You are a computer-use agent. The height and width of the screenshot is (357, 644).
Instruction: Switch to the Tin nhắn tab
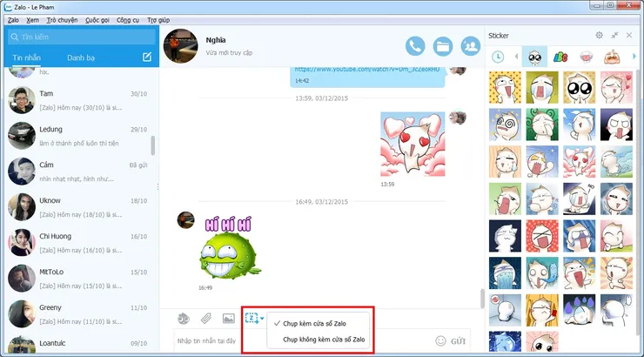click(x=26, y=58)
